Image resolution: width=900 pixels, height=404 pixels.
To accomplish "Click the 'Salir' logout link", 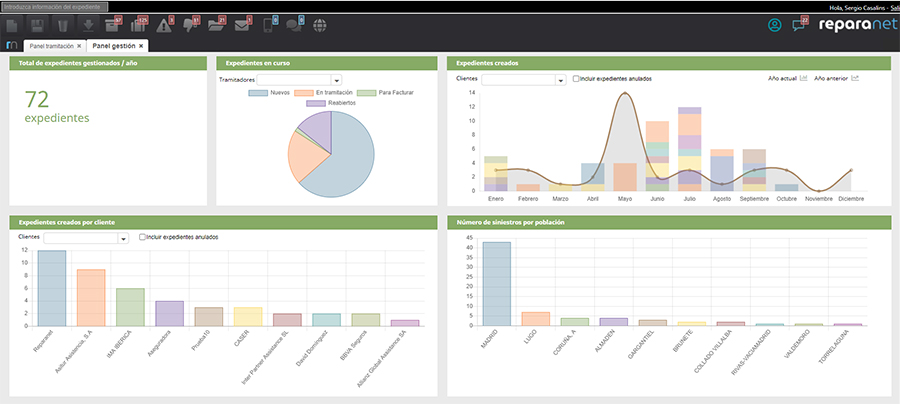I will [889, 7].
